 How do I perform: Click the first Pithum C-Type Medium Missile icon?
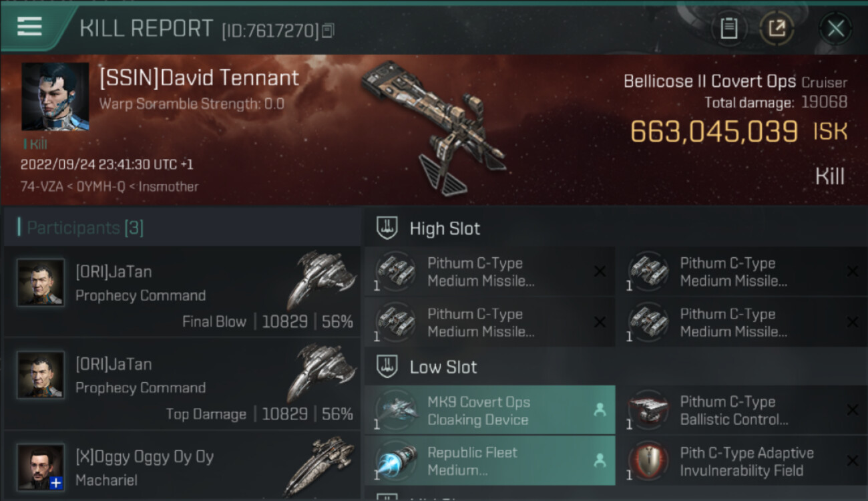pos(397,271)
